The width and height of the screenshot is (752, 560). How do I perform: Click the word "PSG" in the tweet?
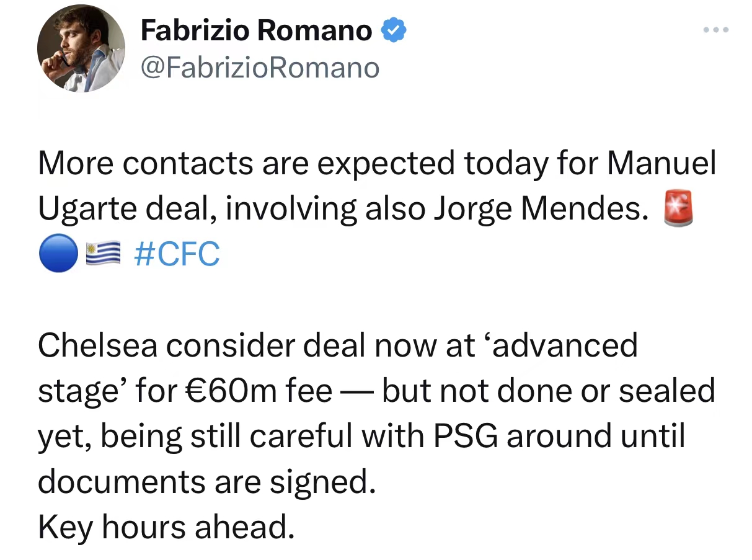pyautogui.click(x=465, y=436)
